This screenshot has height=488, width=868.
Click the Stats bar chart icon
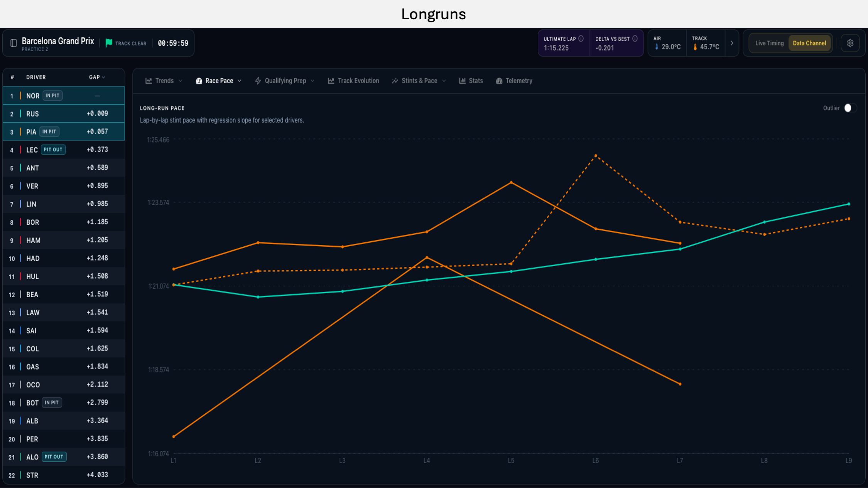pyautogui.click(x=462, y=81)
